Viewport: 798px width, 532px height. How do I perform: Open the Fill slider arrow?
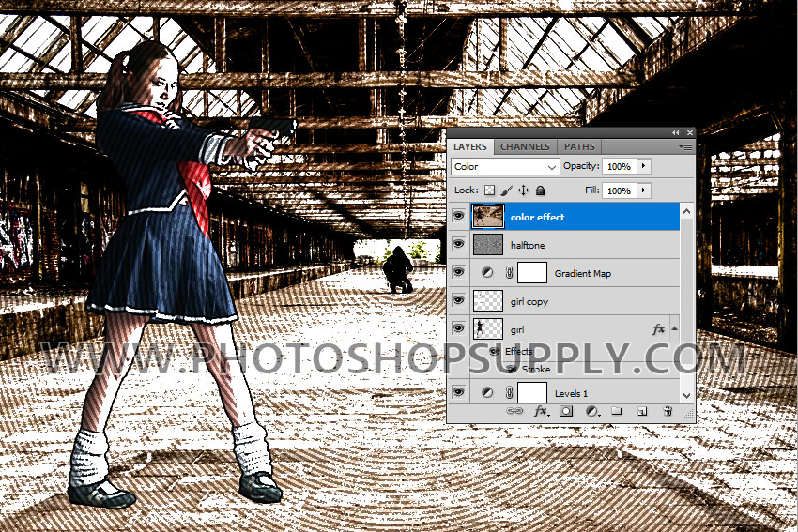tap(644, 190)
